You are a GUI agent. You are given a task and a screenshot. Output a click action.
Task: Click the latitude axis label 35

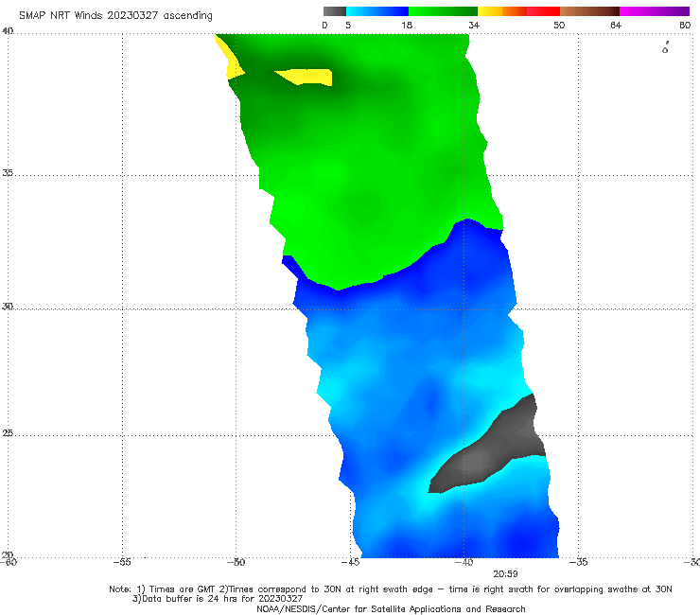tap(8, 172)
